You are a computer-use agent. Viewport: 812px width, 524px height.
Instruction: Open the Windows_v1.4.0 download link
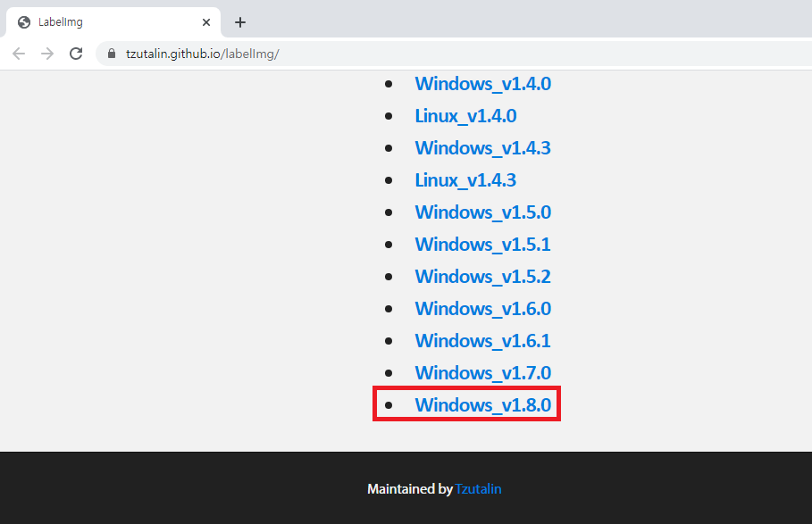click(482, 84)
